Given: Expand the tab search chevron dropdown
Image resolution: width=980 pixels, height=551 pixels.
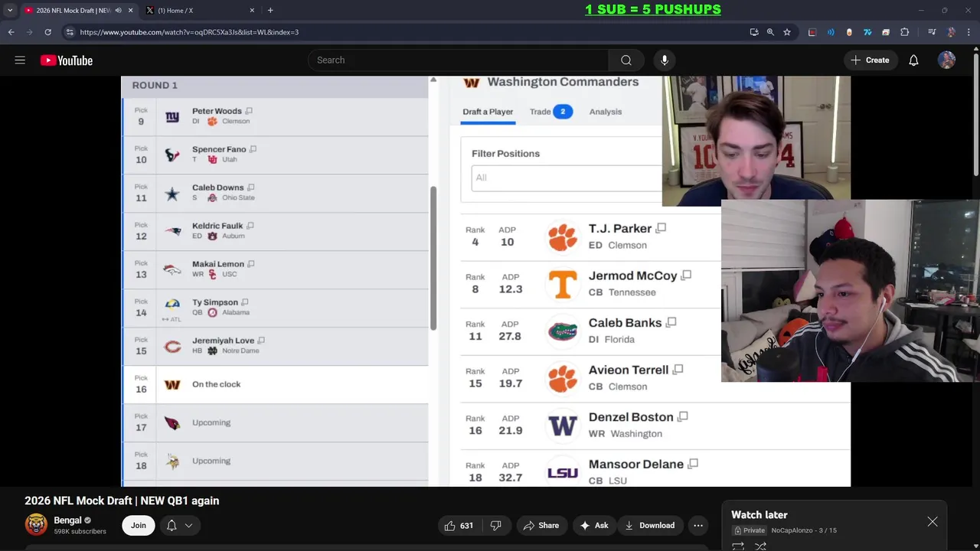Looking at the screenshot, I should [10, 11].
